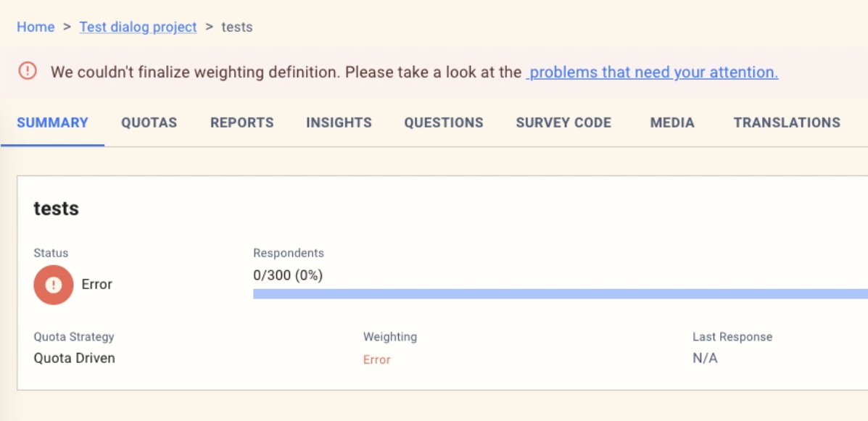Click the warning icon in the alert banner
Viewport: 868px width, 421px height.
[x=28, y=71]
